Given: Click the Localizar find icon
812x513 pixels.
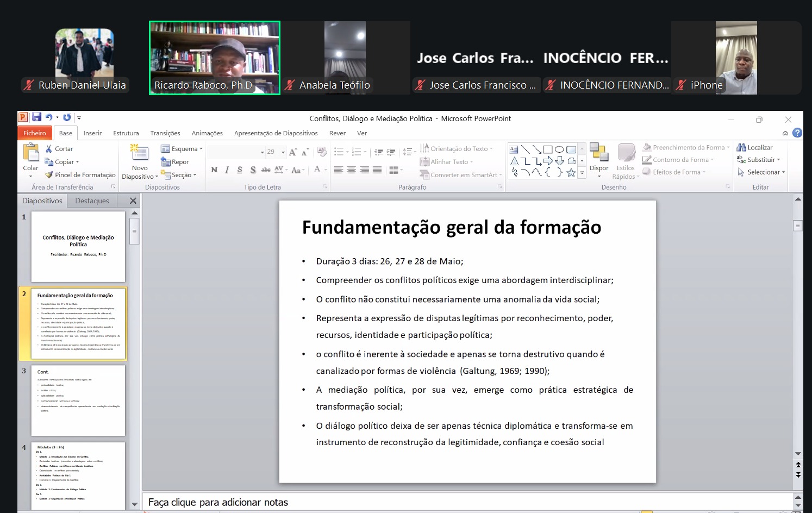Looking at the screenshot, I should click(x=741, y=147).
